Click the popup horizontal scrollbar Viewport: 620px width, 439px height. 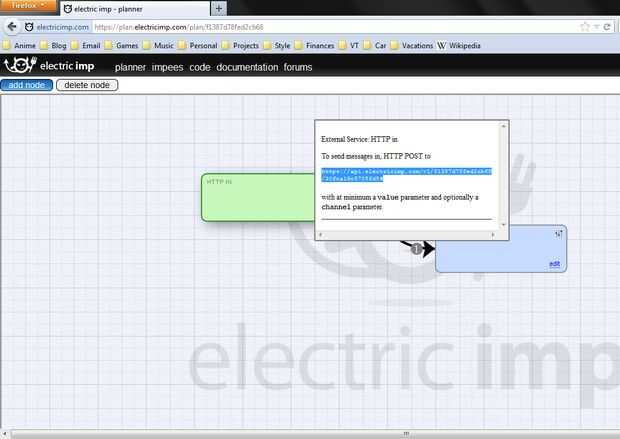coord(406,235)
